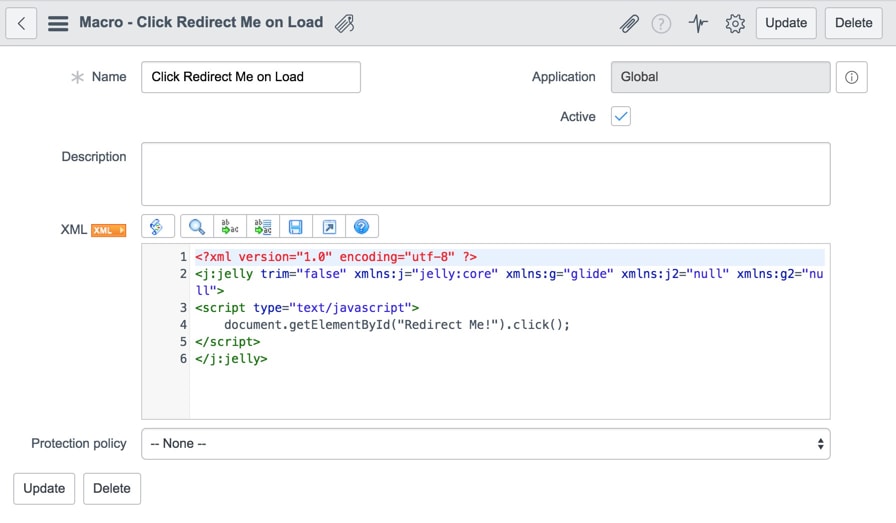Click the j:jelly opening tag on line 2
The height and width of the screenshot is (523, 896).
point(509,282)
